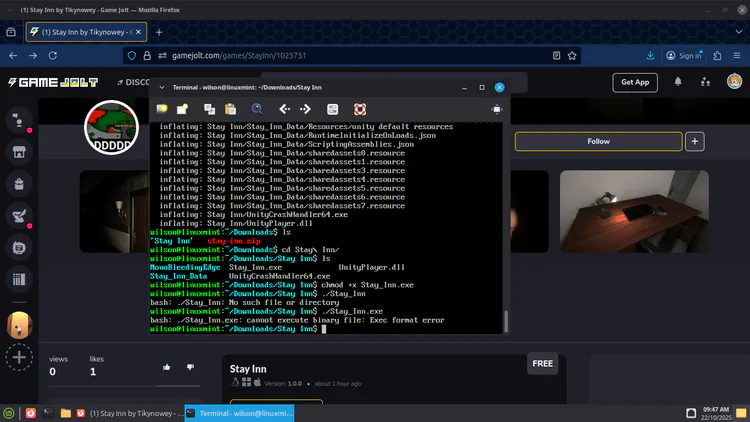
Task: Close the Stay Inn browser tab
Action: click(x=138, y=32)
